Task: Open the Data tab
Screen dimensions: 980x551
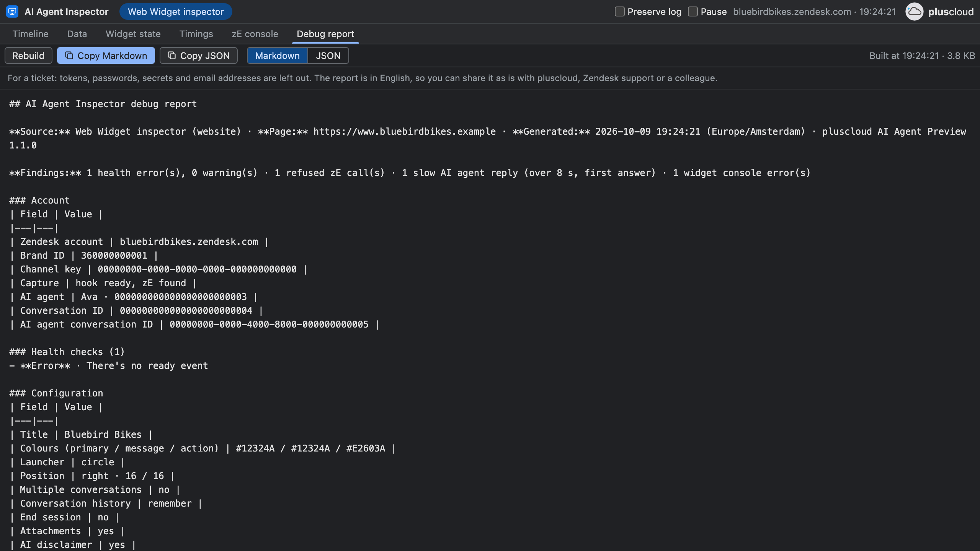Action: (x=77, y=34)
